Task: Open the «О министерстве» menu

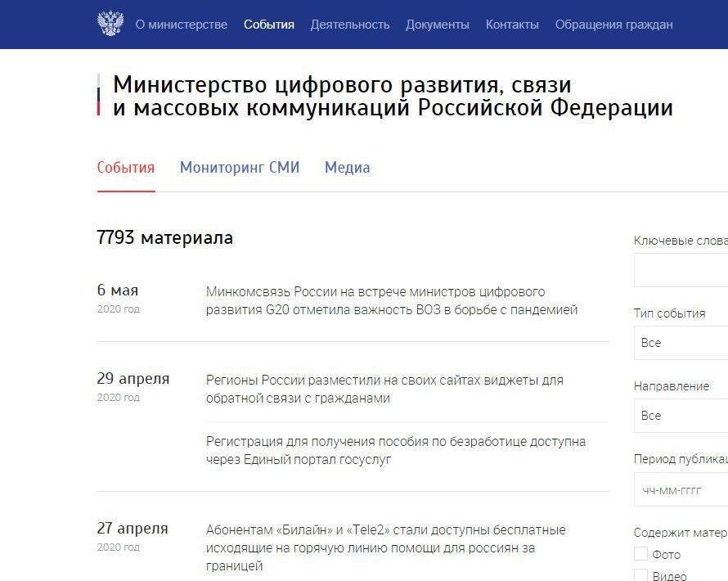Action: point(182,25)
